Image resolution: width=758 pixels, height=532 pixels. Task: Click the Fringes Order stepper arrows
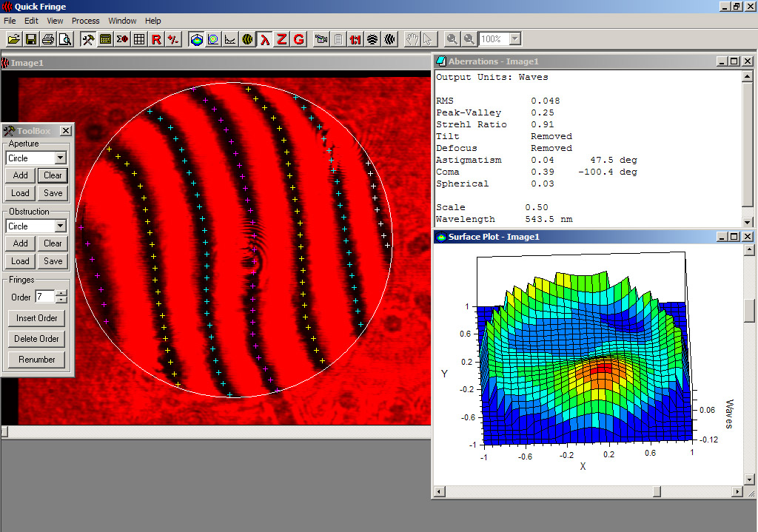pyautogui.click(x=61, y=296)
